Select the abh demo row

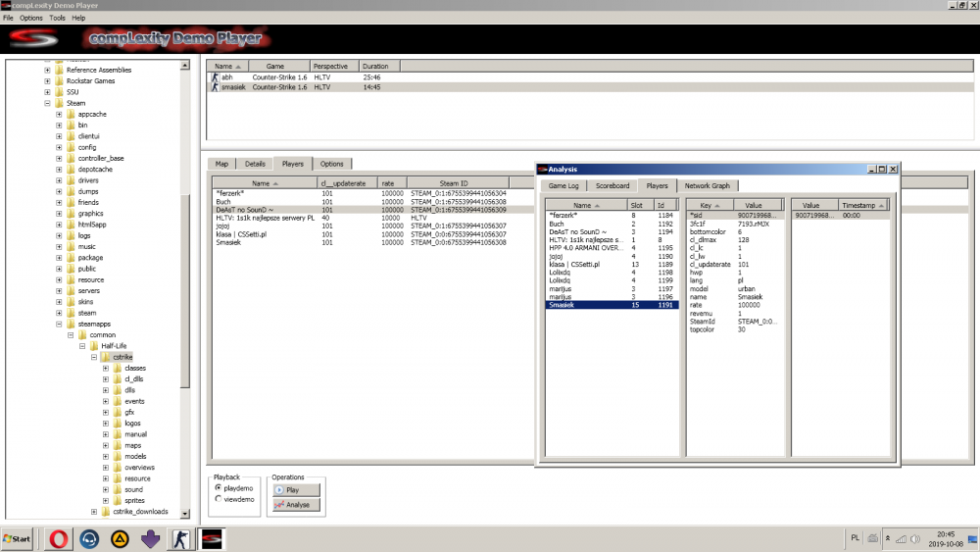pos(590,77)
